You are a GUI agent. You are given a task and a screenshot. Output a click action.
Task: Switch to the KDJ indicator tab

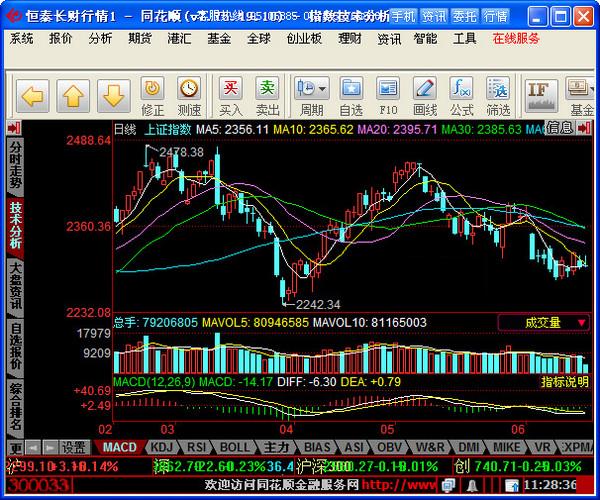pos(161,447)
